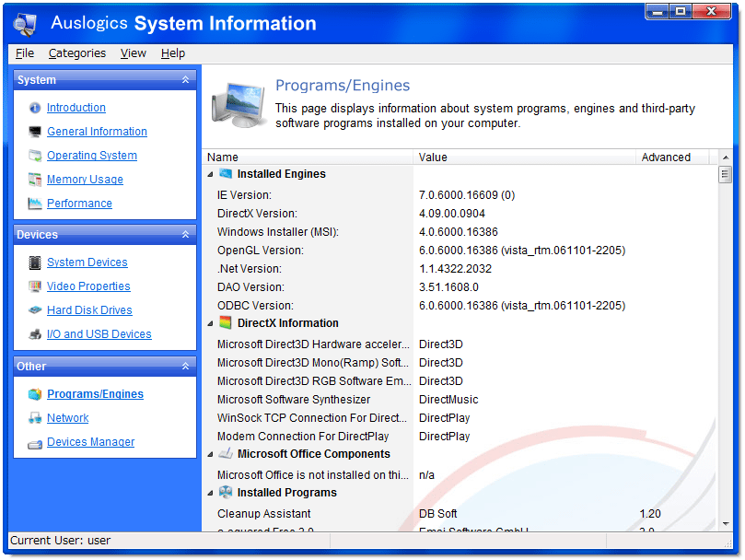Open the Hard Disk Drives link

89,310
